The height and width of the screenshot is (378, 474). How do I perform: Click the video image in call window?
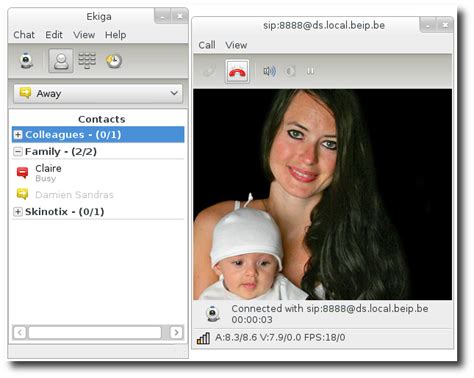tap(323, 194)
